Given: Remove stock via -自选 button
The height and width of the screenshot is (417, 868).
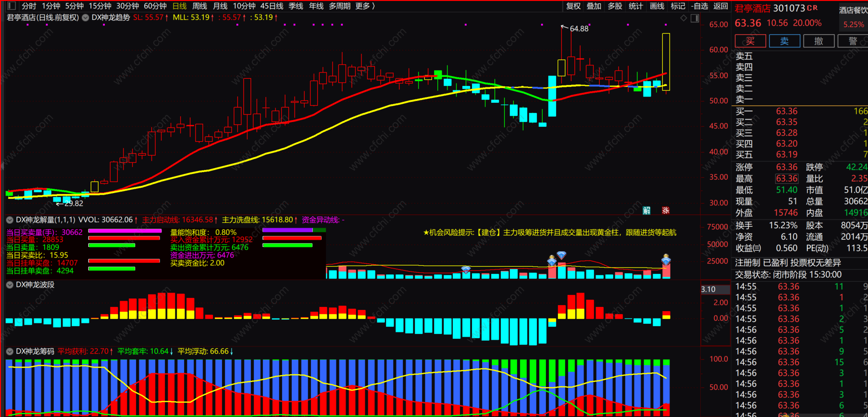Looking at the screenshot, I should pyautogui.click(x=700, y=6).
